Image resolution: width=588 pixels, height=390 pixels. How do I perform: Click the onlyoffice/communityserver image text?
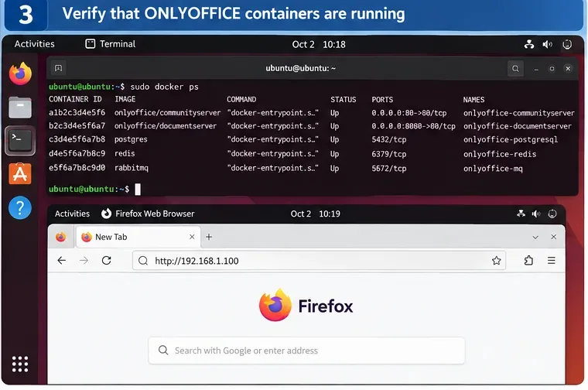(168, 113)
